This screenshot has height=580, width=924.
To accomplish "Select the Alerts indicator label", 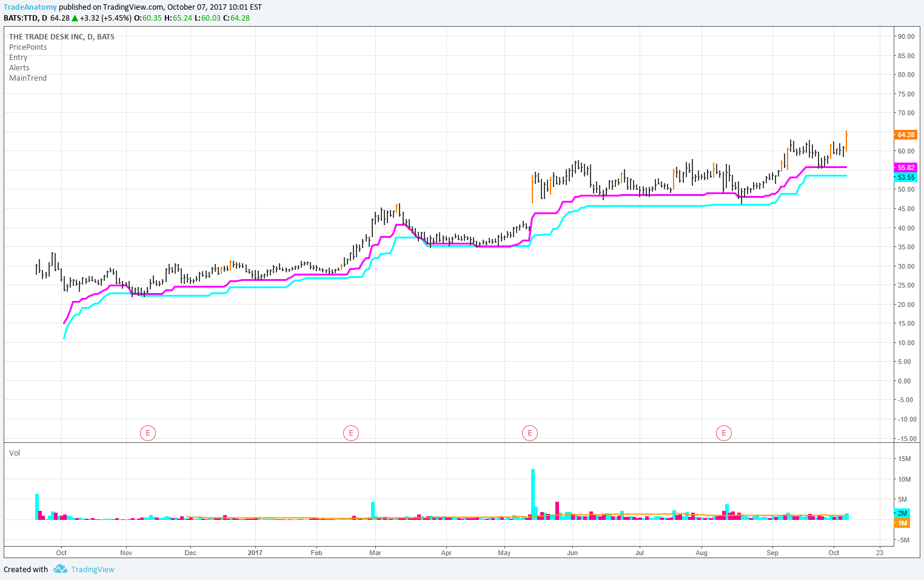I will coord(19,68).
